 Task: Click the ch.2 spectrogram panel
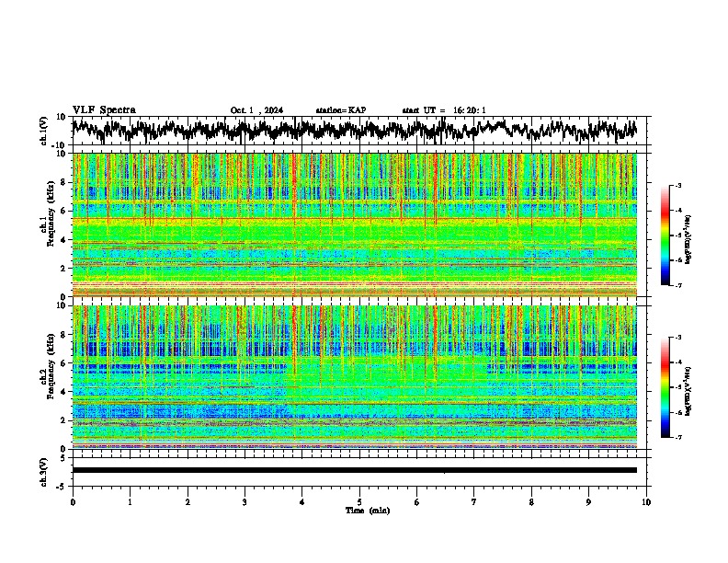355,377
